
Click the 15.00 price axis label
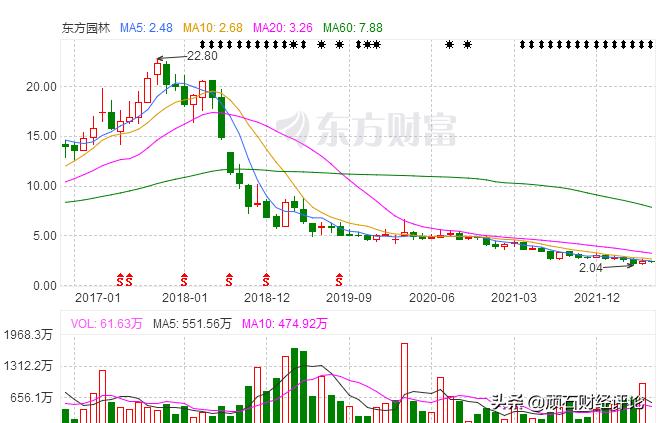[41, 136]
